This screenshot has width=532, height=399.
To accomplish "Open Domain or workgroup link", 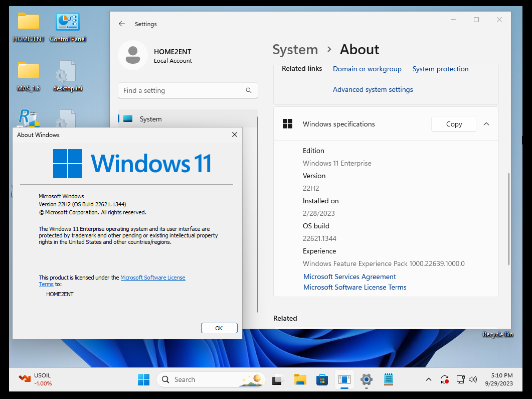I will point(367,69).
